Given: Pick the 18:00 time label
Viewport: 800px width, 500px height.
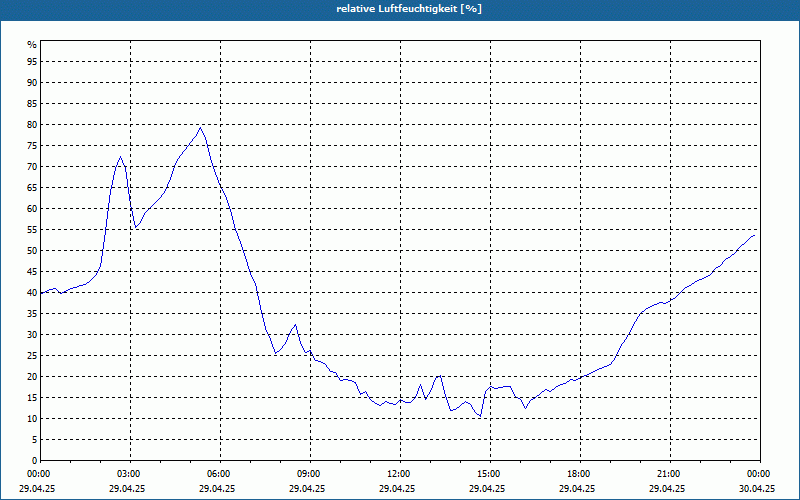Looking at the screenshot, I should point(580,474).
